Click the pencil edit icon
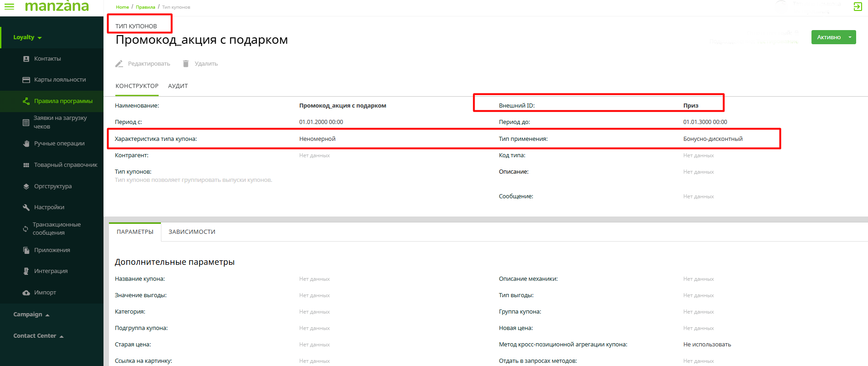This screenshot has width=868, height=366. [x=119, y=64]
